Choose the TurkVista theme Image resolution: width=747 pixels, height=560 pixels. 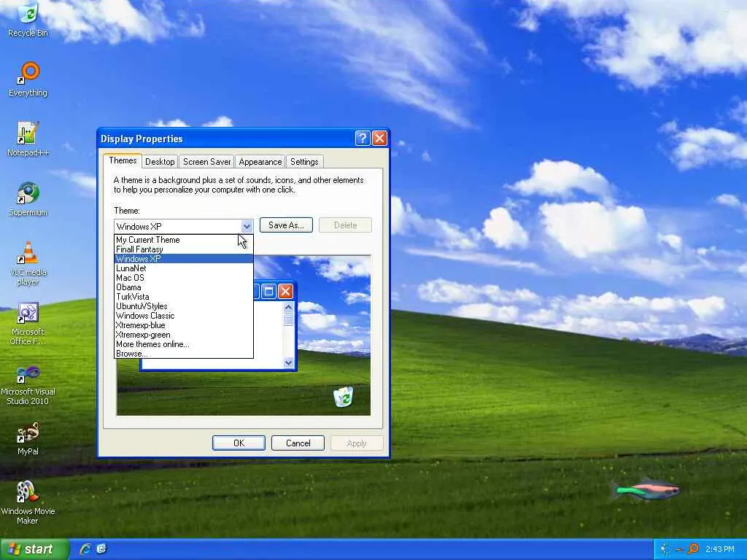tap(184, 297)
